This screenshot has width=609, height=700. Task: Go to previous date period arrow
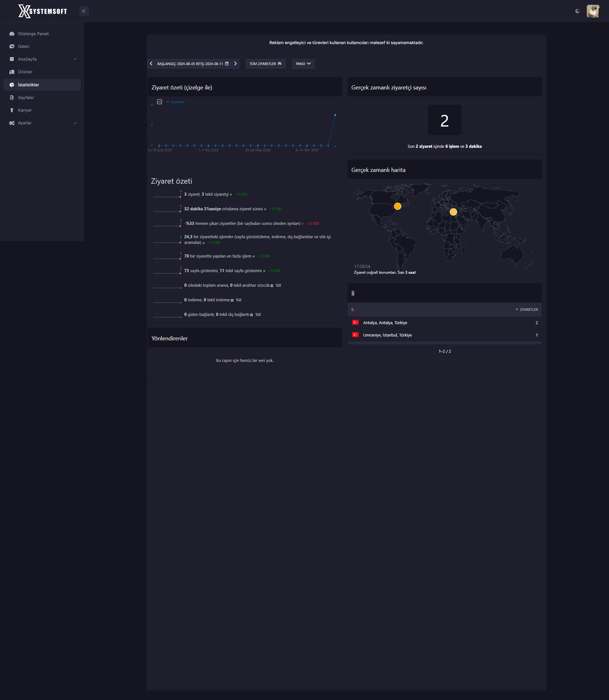pyautogui.click(x=151, y=63)
